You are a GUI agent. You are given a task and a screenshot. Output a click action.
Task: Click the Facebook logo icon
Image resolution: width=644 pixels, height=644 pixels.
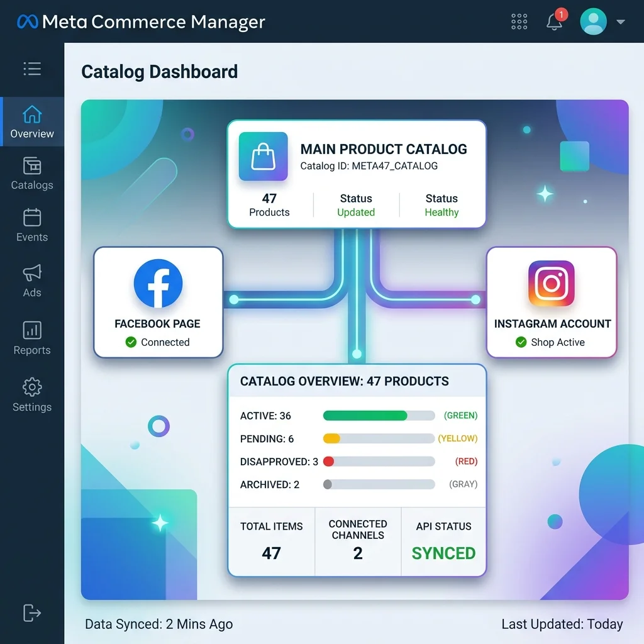[x=158, y=284]
